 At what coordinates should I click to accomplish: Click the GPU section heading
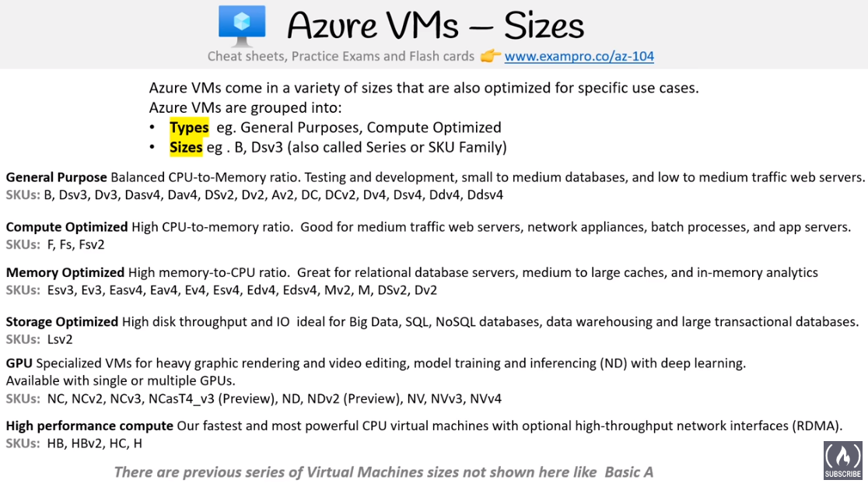pos(19,363)
